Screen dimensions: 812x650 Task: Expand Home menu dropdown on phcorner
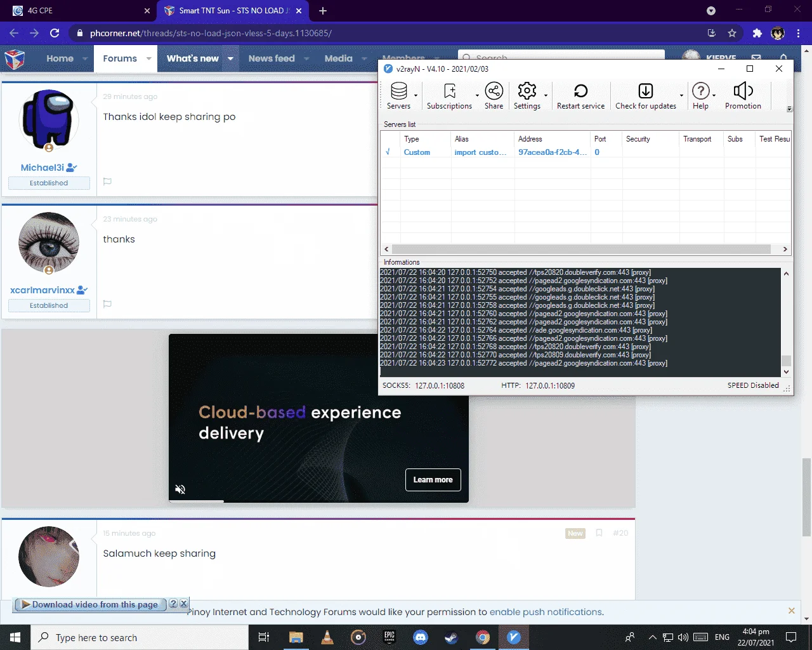[x=85, y=58]
